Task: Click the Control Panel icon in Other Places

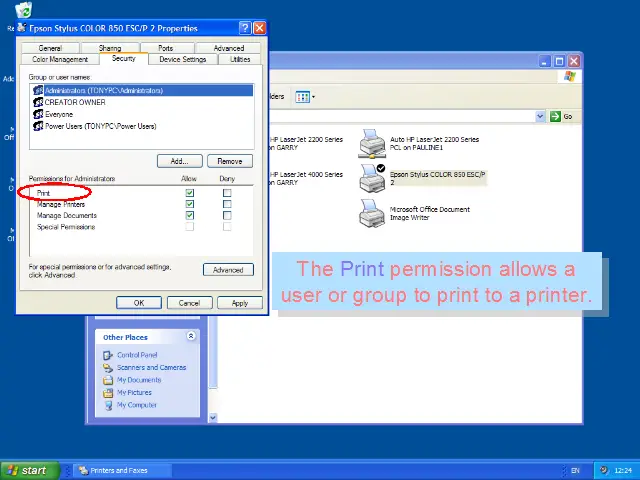Action: [x=108, y=355]
